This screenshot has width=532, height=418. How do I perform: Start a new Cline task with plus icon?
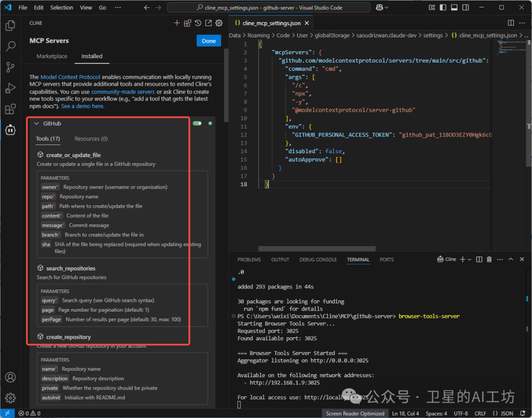[177, 23]
